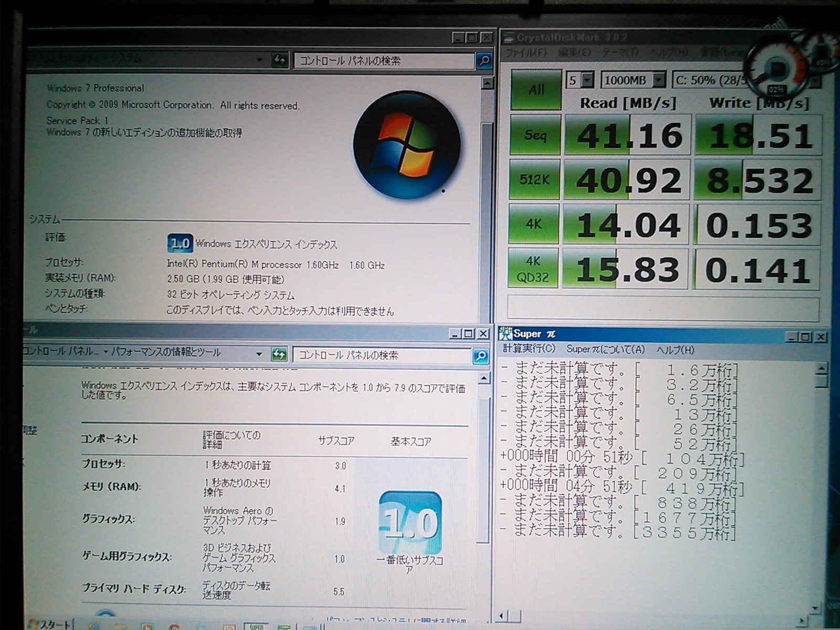Open ヘルプ(H) menu in CrystalDiskMark
This screenshot has width=840, height=630.
point(669,52)
